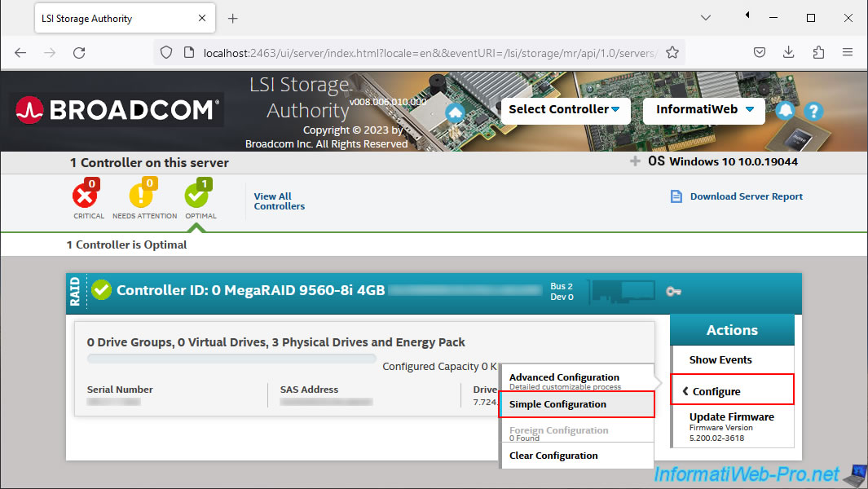
Task: Select the LSI Storage Authority tab
Action: (x=125, y=19)
